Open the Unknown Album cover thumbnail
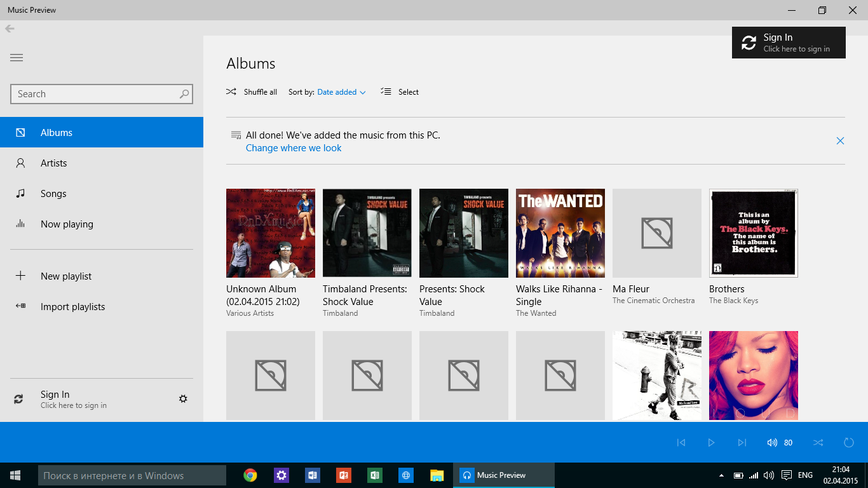 pyautogui.click(x=271, y=233)
